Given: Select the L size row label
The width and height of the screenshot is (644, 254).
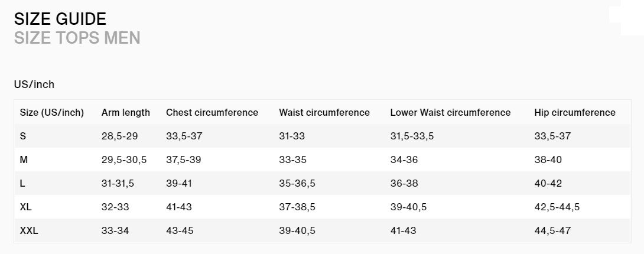Looking at the screenshot, I should click(22, 183).
